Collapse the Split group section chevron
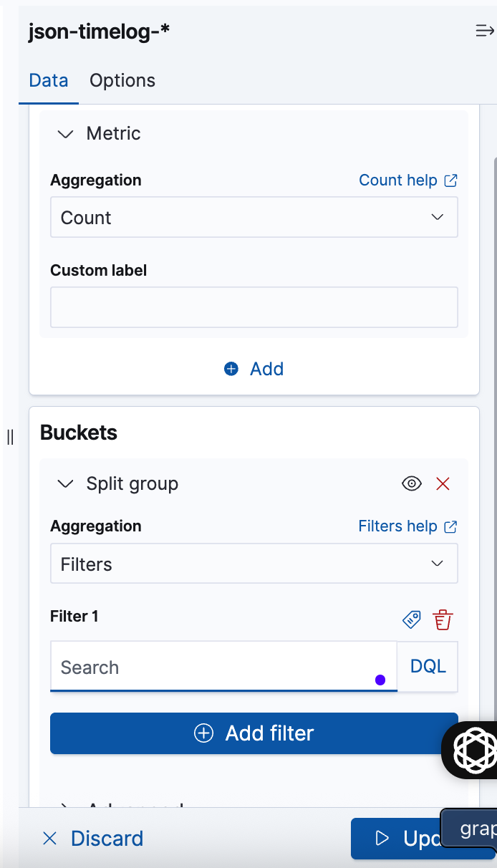Image resolution: width=497 pixels, height=868 pixels. tap(65, 484)
